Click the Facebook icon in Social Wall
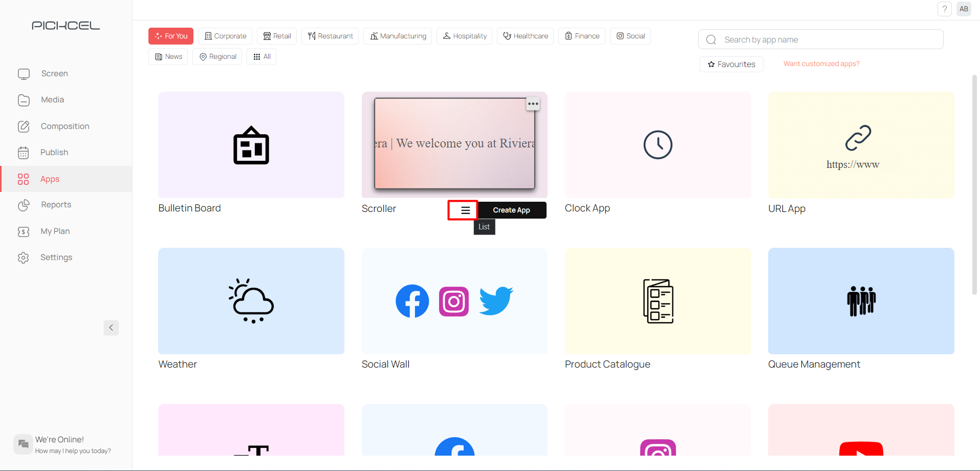This screenshot has height=471, width=980. (x=412, y=301)
